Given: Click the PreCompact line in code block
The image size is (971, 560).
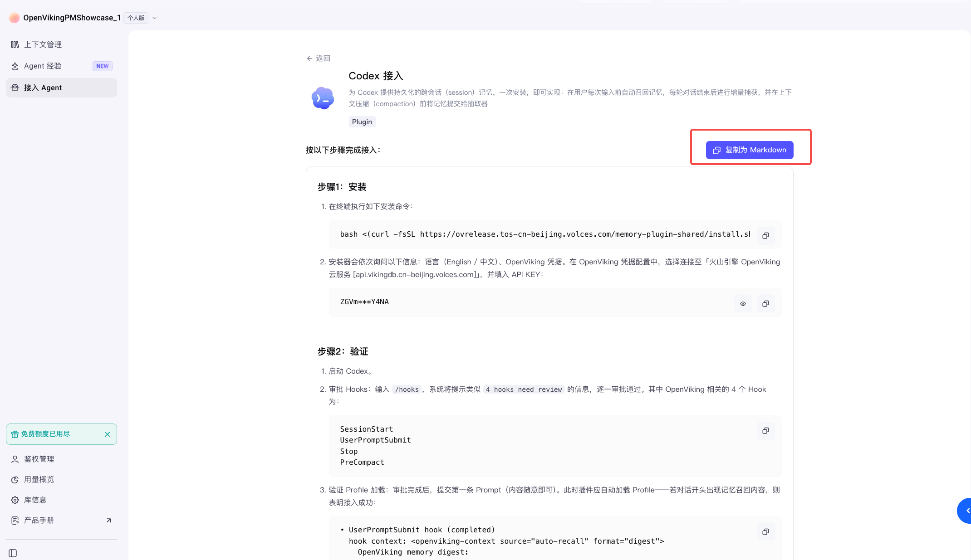Looking at the screenshot, I should (362, 463).
